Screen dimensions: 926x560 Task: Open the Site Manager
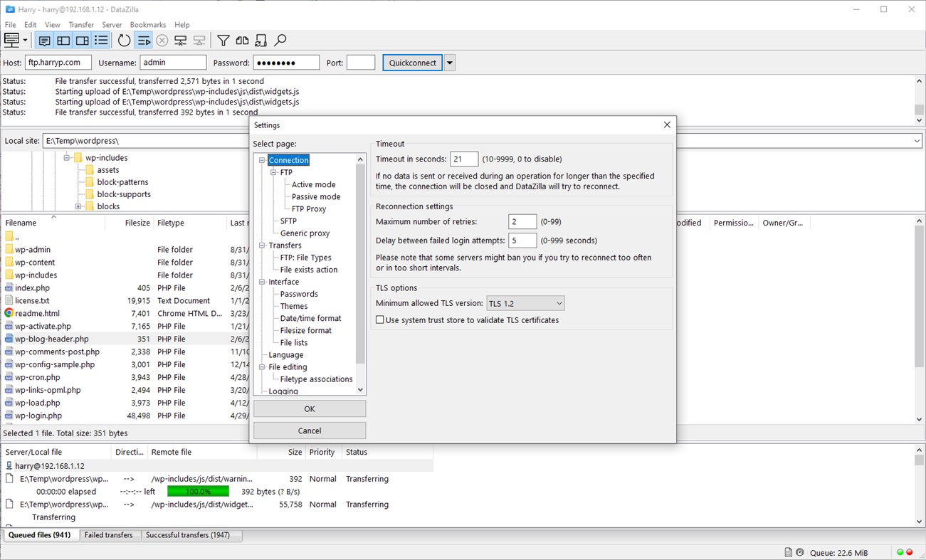click(x=11, y=40)
